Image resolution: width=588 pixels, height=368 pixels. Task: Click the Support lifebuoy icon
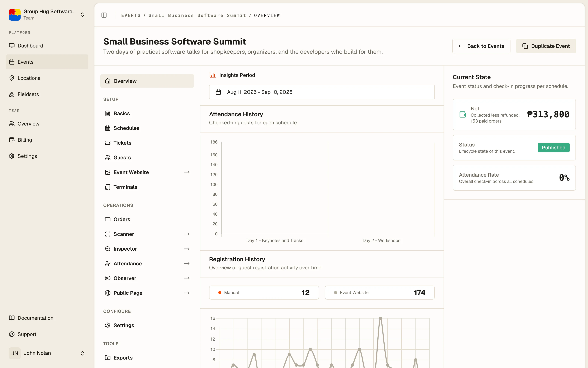pyautogui.click(x=12, y=334)
